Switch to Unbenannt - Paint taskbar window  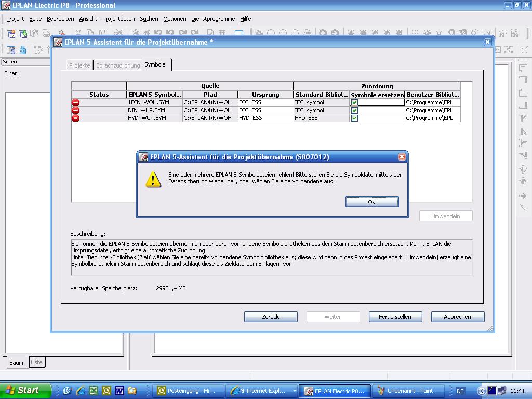[x=408, y=391]
